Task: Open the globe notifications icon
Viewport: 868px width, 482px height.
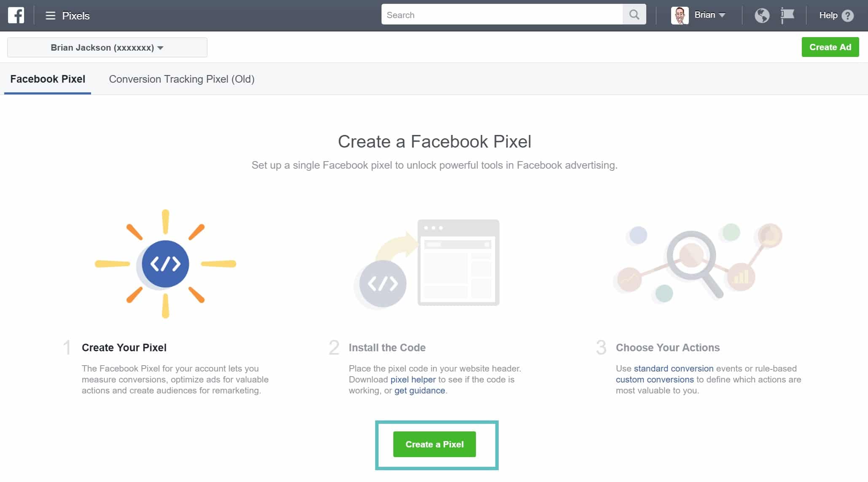Action: click(x=762, y=14)
